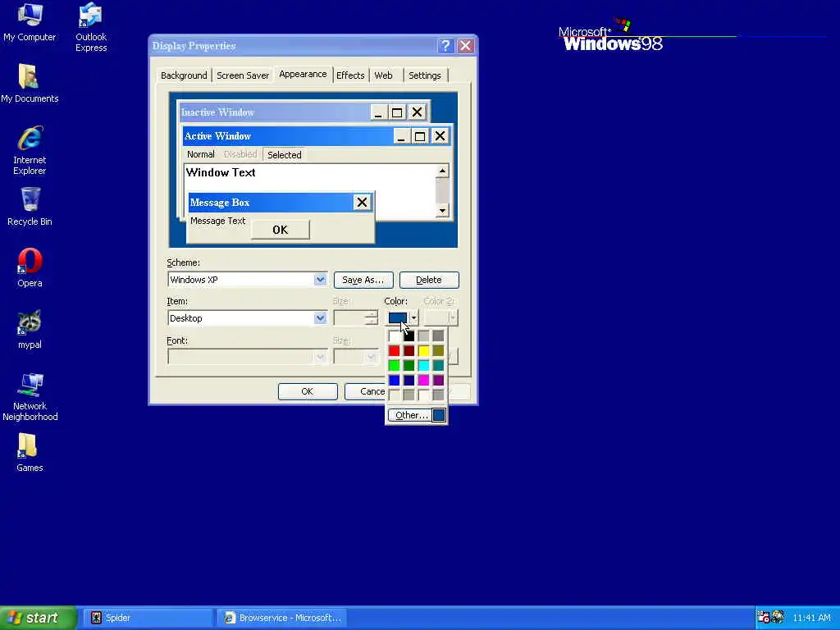
Task: Switch to the Background tab
Action: point(184,75)
